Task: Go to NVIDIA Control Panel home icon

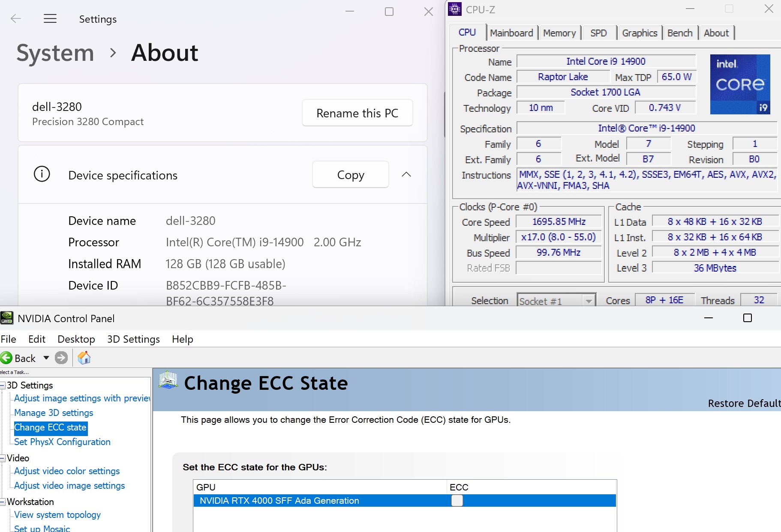Action: tap(84, 358)
